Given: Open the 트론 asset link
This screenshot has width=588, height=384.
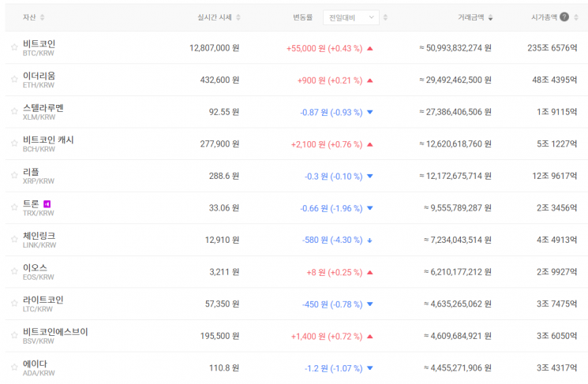Looking at the screenshot, I should (x=31, y=203).
